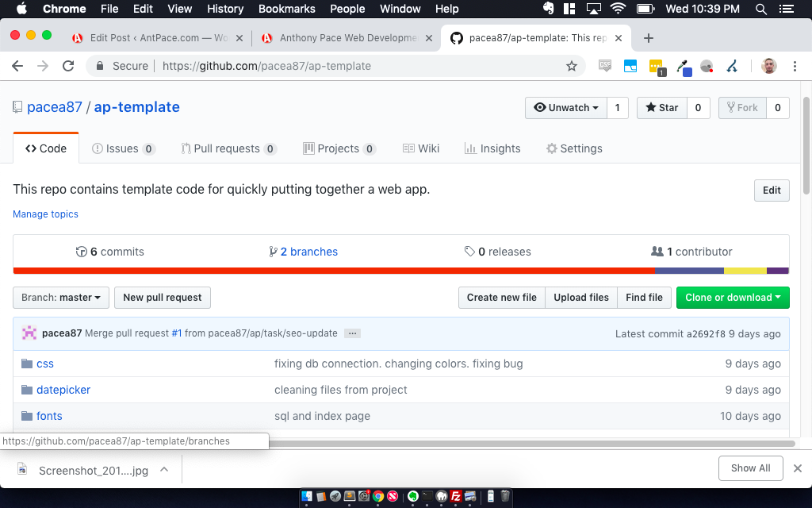Click Create new file
The width and height of the screenshot is (812, 508).
pyautogui.click(x=501, y=298)
